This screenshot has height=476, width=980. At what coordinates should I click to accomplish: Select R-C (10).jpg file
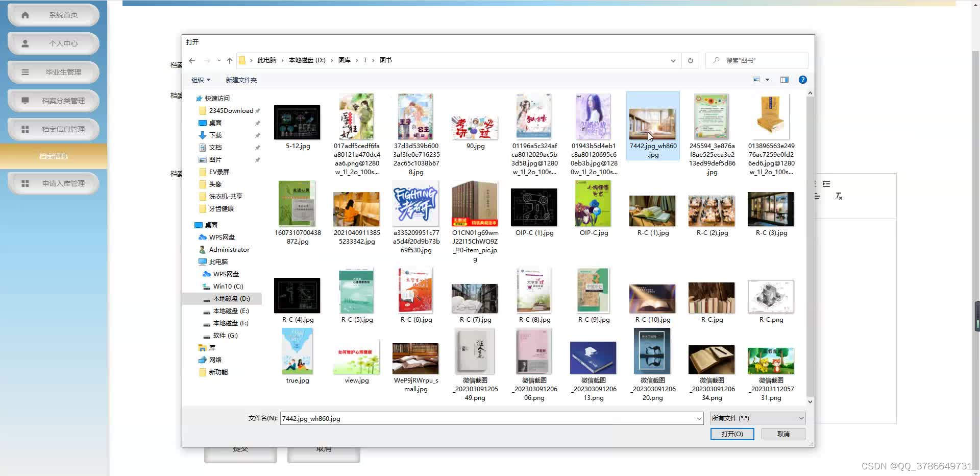(653, 303)
